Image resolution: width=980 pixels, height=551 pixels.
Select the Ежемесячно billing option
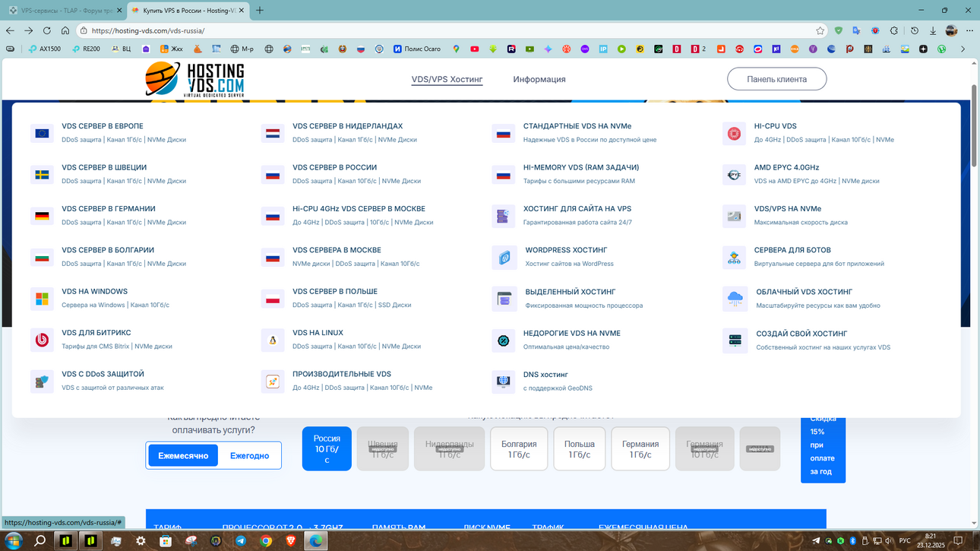(x=183, y=455)
